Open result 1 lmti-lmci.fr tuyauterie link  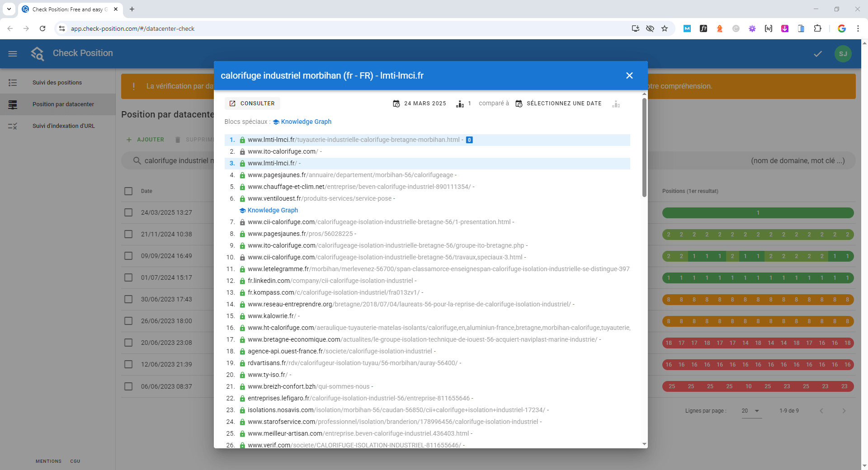354,140
